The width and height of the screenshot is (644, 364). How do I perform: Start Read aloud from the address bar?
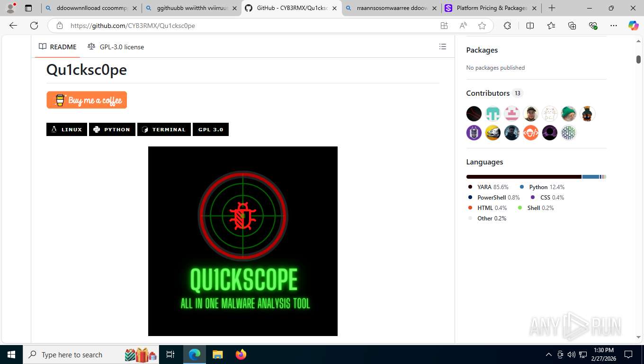tap(463, 26)
